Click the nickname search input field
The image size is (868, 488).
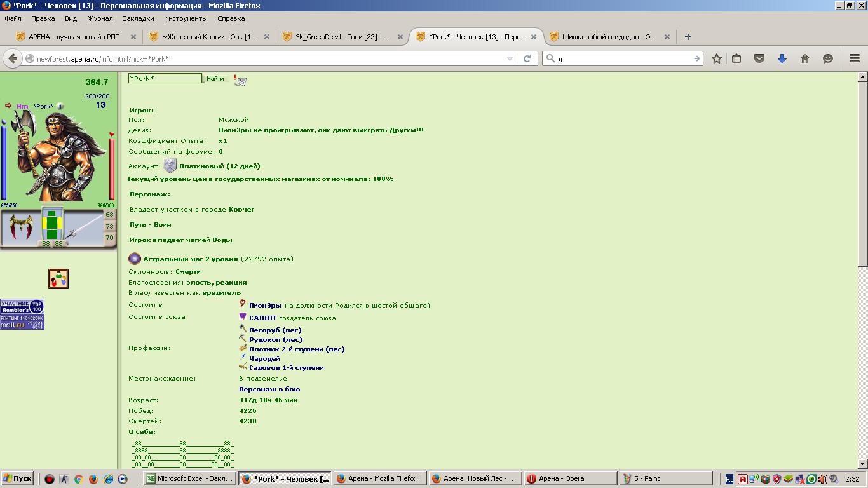tap(165, 78)
